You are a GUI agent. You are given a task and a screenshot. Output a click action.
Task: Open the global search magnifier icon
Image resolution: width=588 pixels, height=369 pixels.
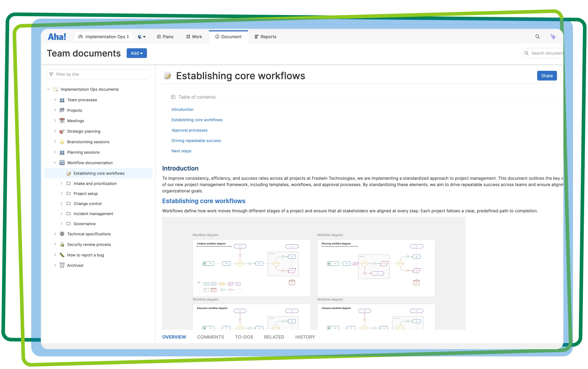(538, 37)
